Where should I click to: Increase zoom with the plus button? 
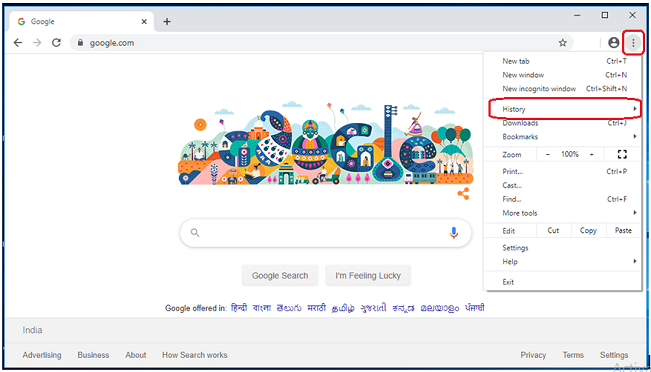click(592, 154)
